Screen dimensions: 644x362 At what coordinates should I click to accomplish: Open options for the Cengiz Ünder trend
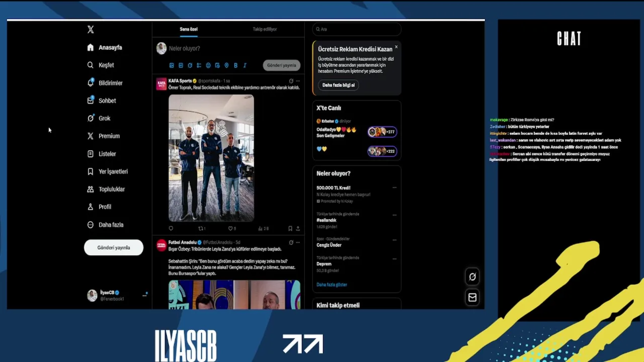[394, 239]
